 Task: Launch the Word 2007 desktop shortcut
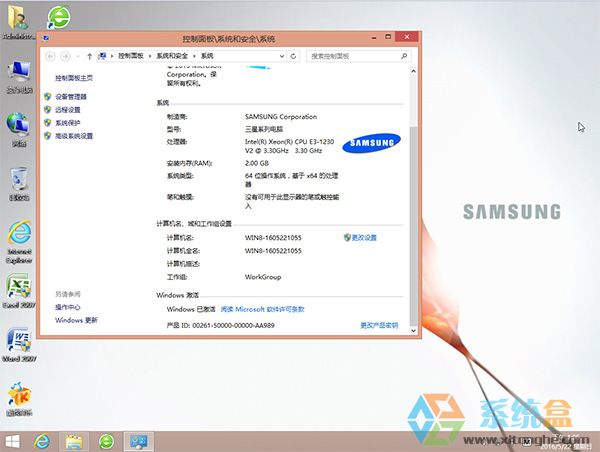pyautogui.click(x=19, y=345)
